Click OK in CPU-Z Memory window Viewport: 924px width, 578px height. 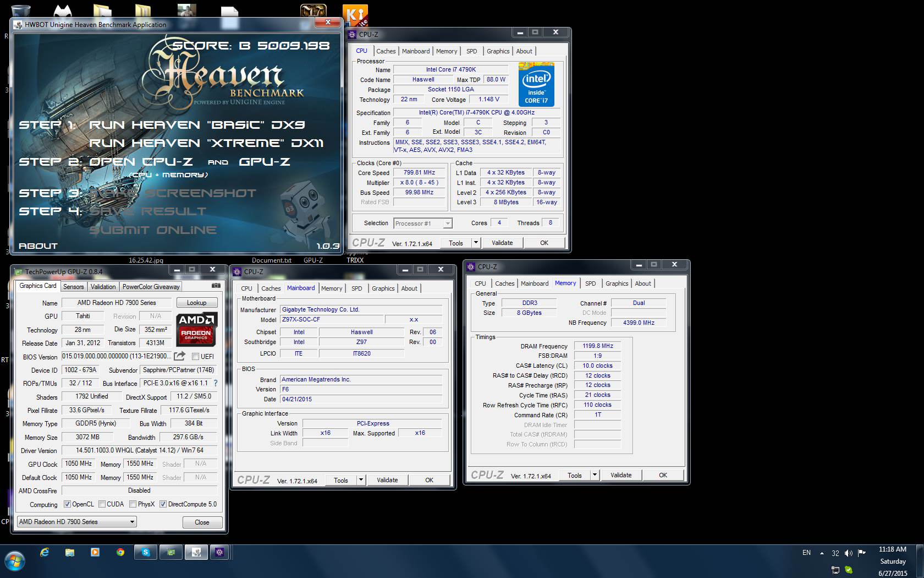tap(663, 475)
